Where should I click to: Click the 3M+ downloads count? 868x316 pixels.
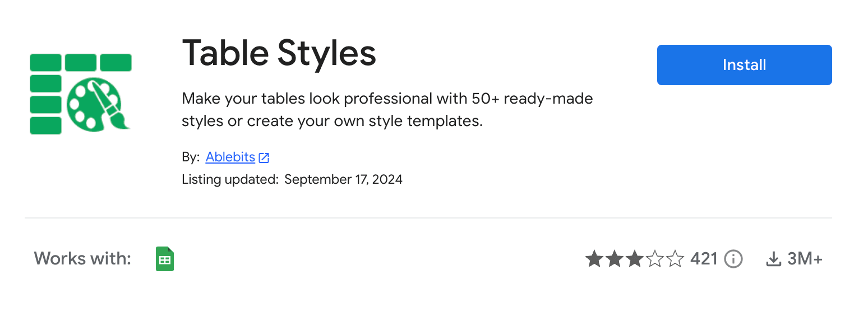pyautogui.click(x=805, y=259)
